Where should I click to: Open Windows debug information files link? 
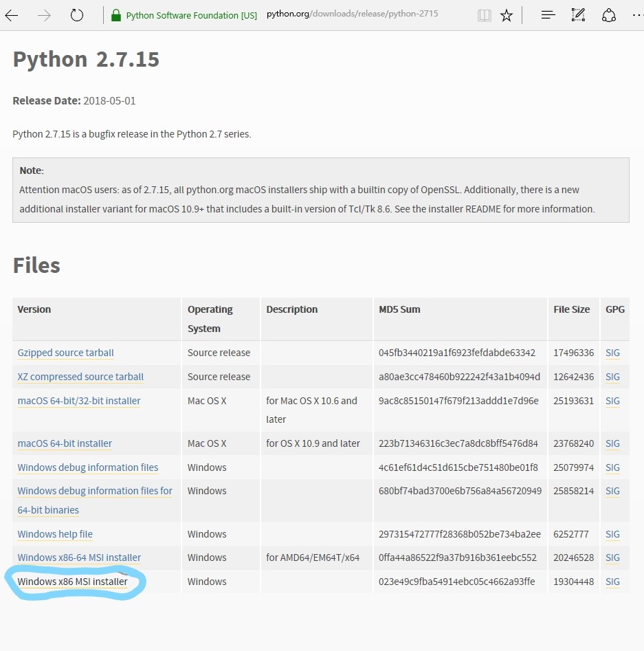coord(87,467)
